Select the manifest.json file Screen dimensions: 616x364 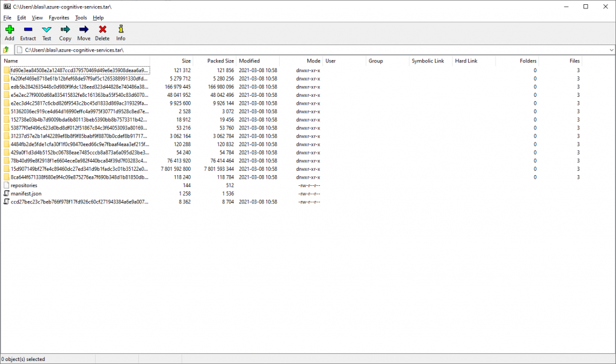click(x=26, y=194)
